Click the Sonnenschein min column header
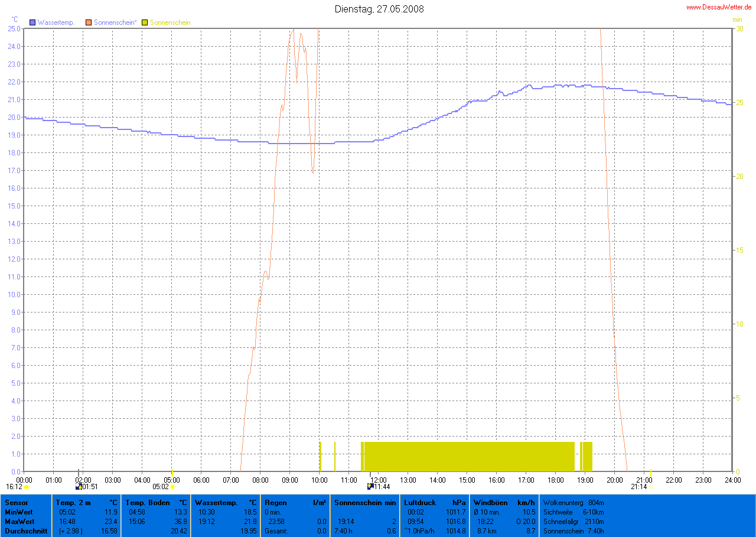 365,502
